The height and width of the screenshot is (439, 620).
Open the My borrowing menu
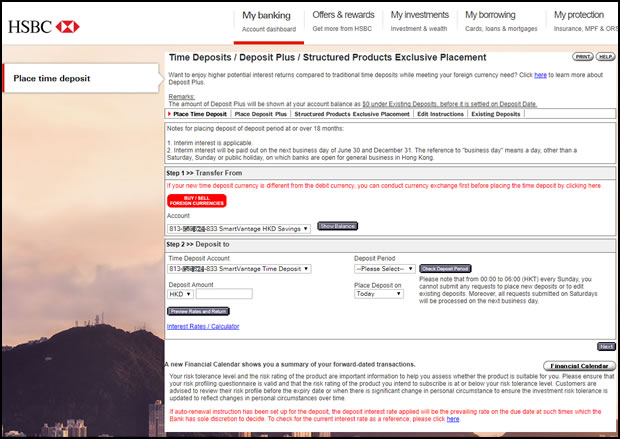click(501, 21)
